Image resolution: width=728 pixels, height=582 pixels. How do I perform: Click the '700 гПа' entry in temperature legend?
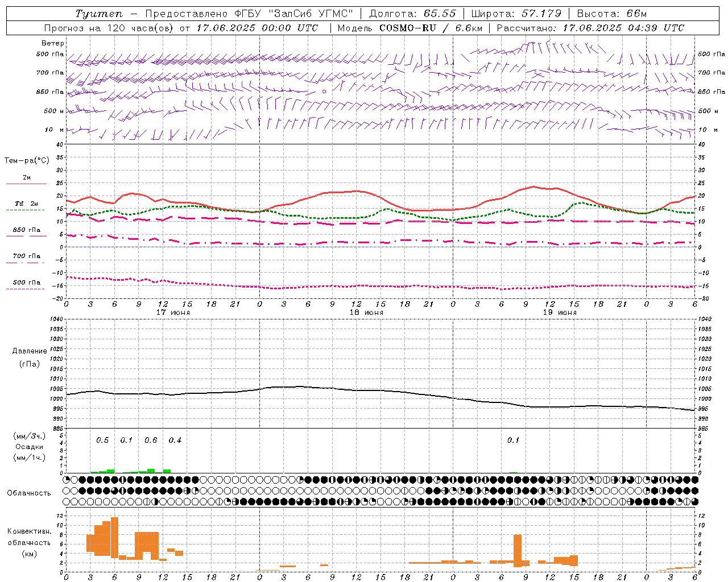26,256
